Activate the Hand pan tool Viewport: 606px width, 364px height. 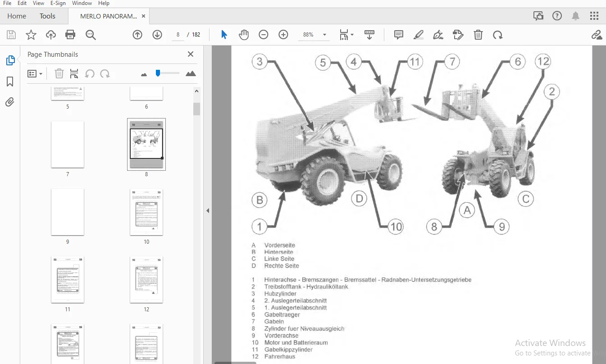tap(244, 35)
